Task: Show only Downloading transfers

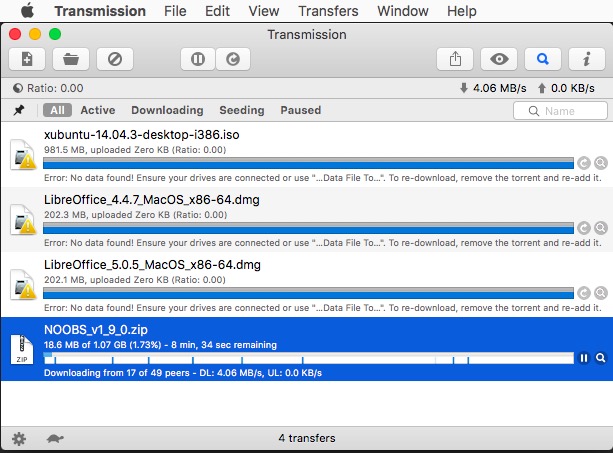Action: pos(167,110)
